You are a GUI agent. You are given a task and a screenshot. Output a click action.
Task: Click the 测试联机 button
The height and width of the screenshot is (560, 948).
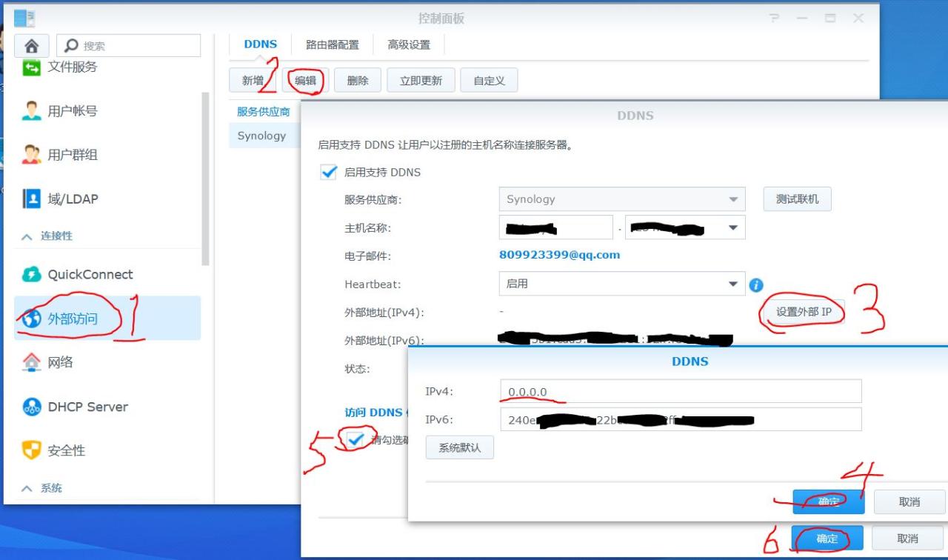coord(797,199)
